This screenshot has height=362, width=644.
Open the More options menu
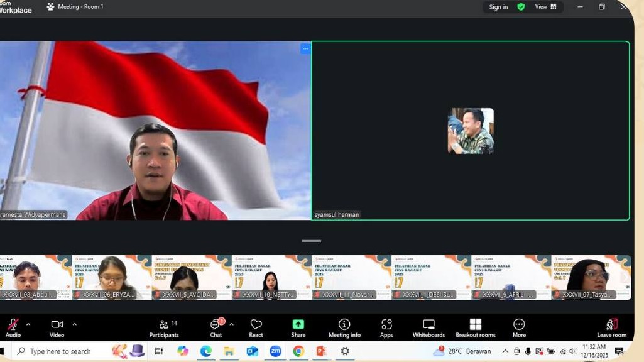[x=519, y=327]
